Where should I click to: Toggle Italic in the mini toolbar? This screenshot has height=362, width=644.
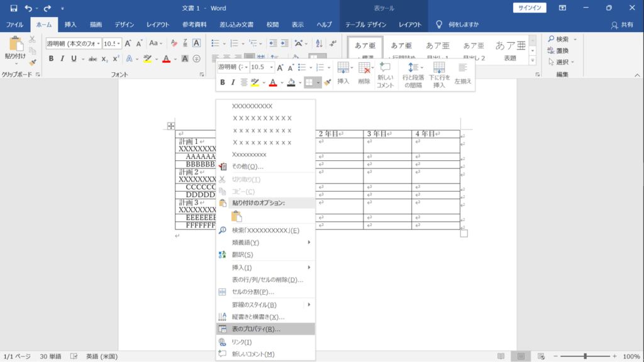click(x=233, y=82)
